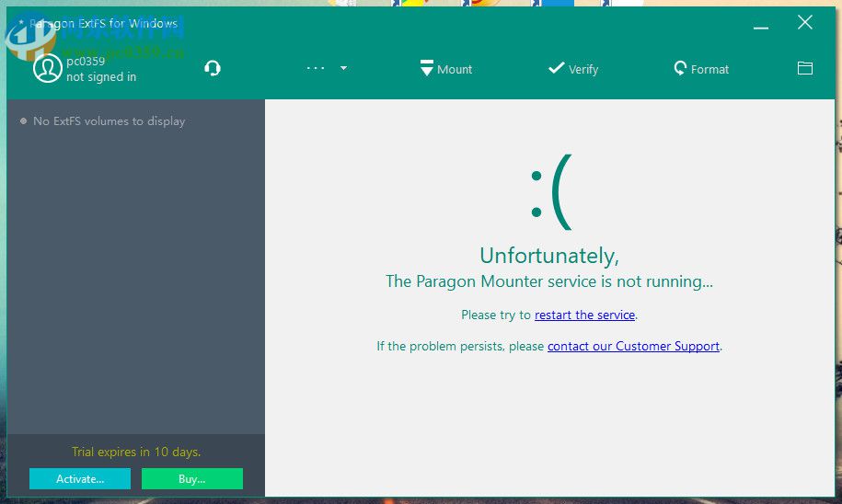842x504 pixels.
Task: Expand the dropdown arrow next to the dots
Action: pyautogui.click(x=343, y=68)
